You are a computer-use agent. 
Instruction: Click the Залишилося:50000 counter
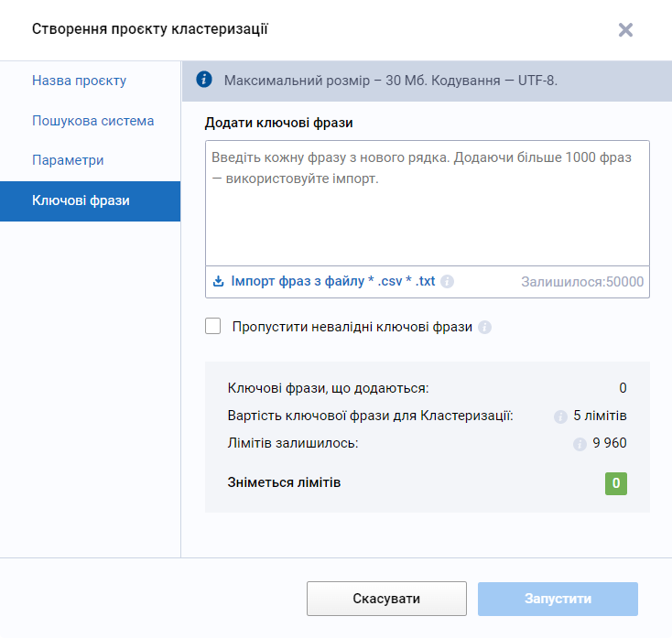click(582, 282)
